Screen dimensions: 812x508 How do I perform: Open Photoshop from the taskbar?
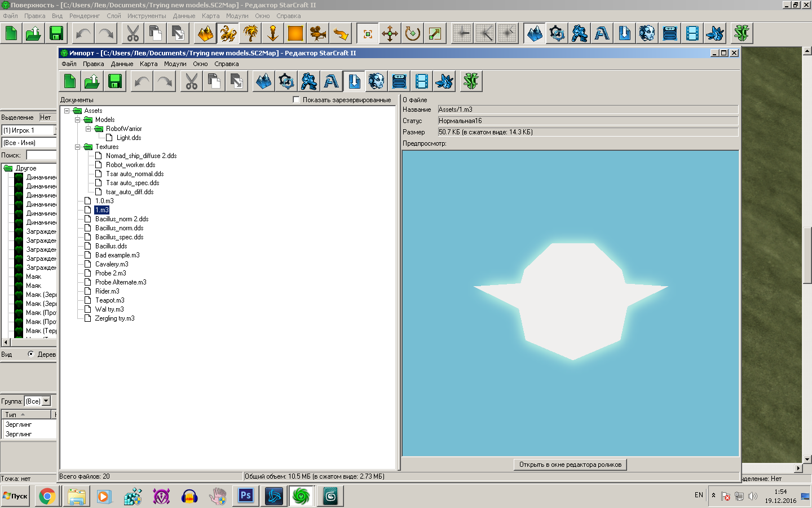tap(246, 497)
